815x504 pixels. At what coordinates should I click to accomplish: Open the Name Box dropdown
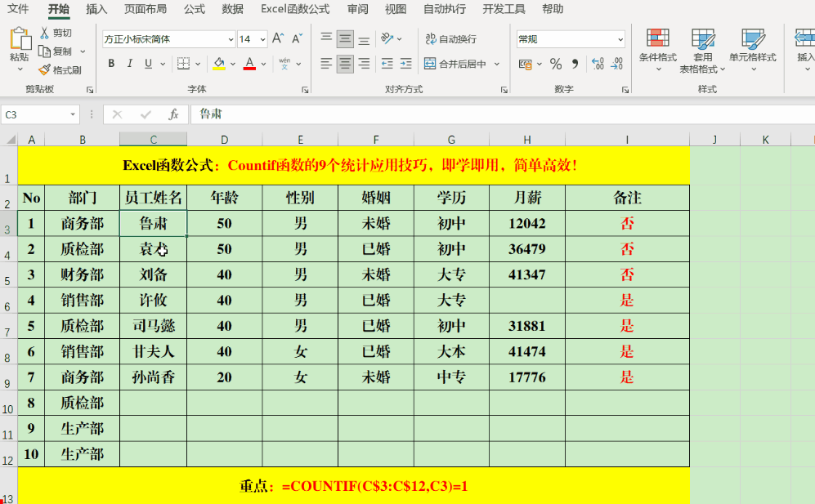73,114
